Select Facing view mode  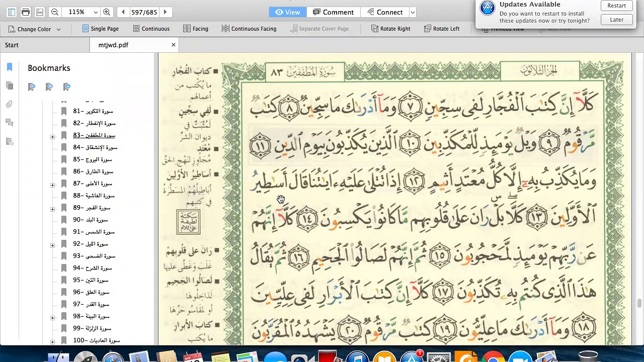[x=195, y=29]
